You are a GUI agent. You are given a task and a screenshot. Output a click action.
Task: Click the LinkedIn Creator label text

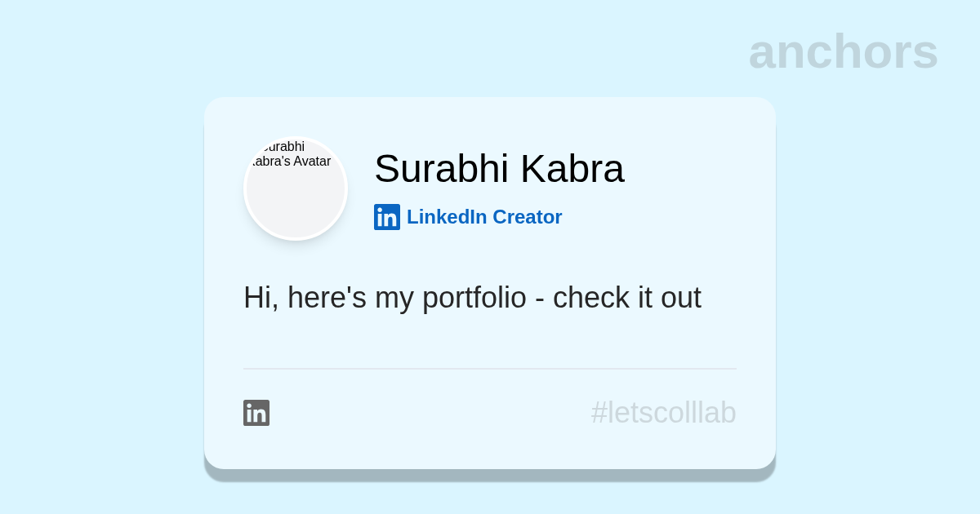(484, 217)
